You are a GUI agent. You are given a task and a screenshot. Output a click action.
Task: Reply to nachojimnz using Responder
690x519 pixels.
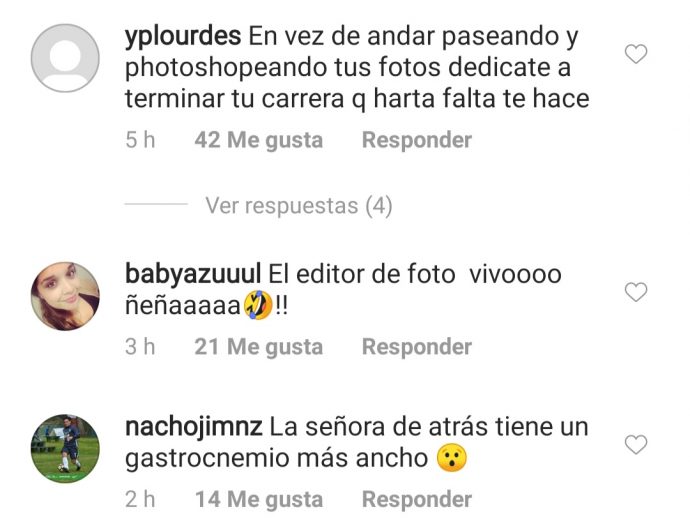[417, 500]
